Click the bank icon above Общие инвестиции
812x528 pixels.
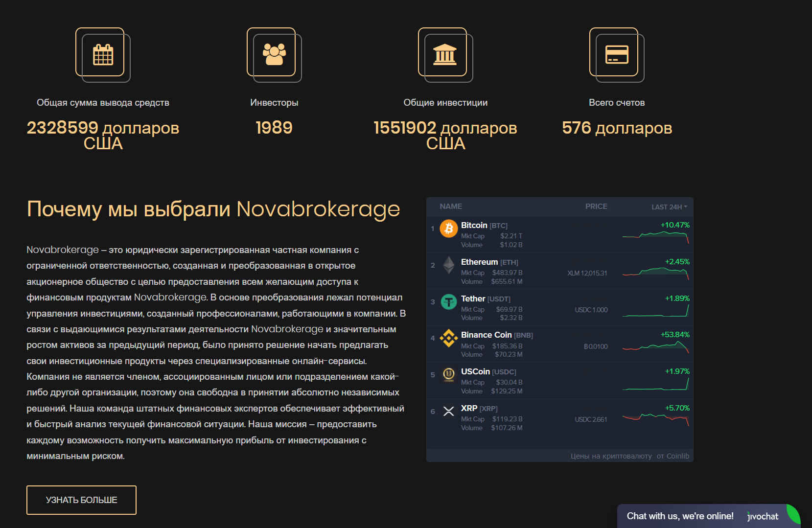(x=445, y=54)
